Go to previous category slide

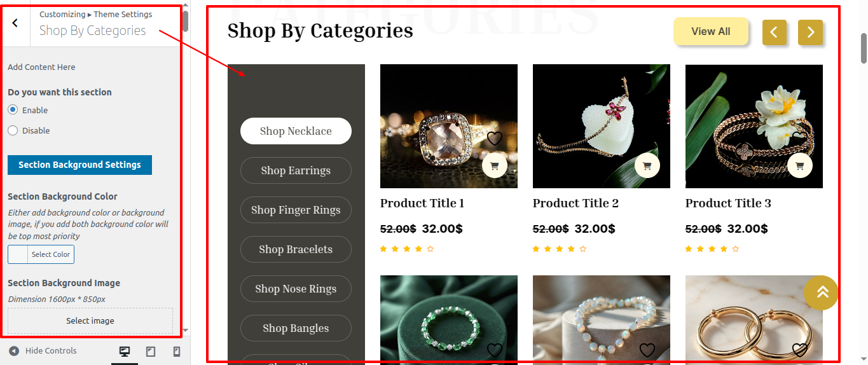[x=774, y=32]
